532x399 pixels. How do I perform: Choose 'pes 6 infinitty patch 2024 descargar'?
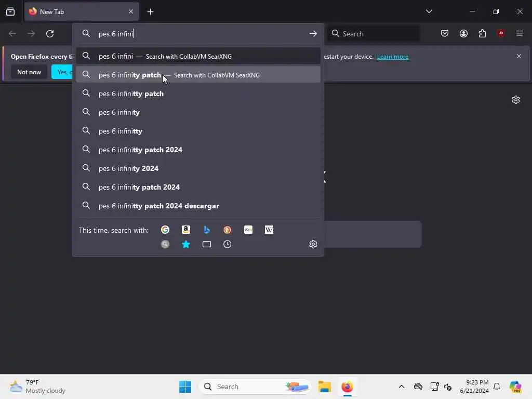click(198, 206)
